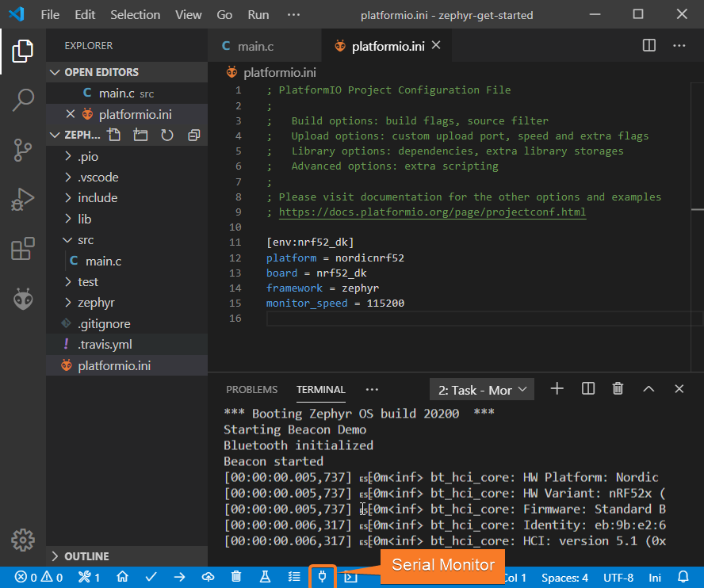This screenshot has height=588, width=704.
Task: Open the Search view in activity bar
Action: coord(22,100)
